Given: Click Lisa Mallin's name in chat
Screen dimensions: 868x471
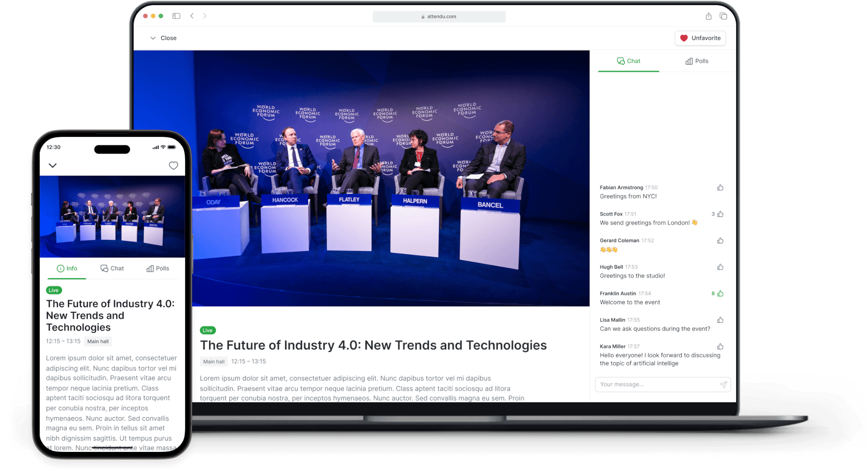Looking at the screenshot, I should point(612,320).
